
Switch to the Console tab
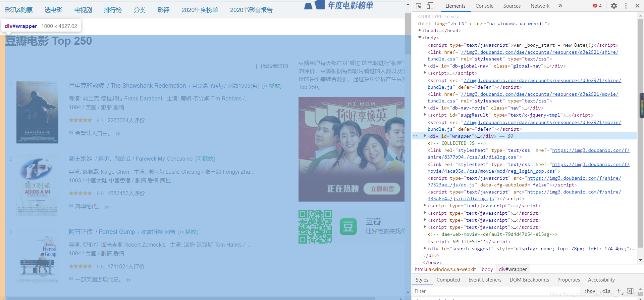[x=484, y=6]
